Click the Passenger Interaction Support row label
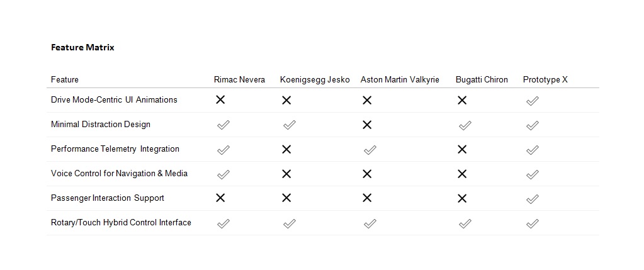 [108, 198]
